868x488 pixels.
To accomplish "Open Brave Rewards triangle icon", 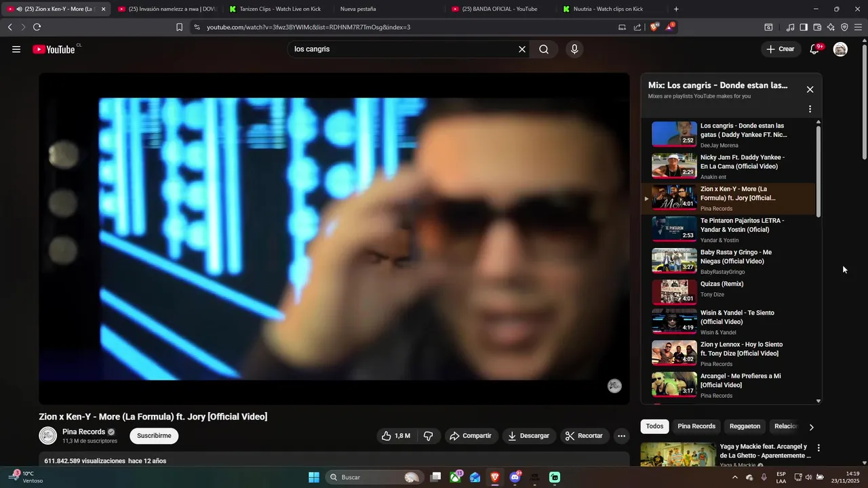I will coord(670,27).
